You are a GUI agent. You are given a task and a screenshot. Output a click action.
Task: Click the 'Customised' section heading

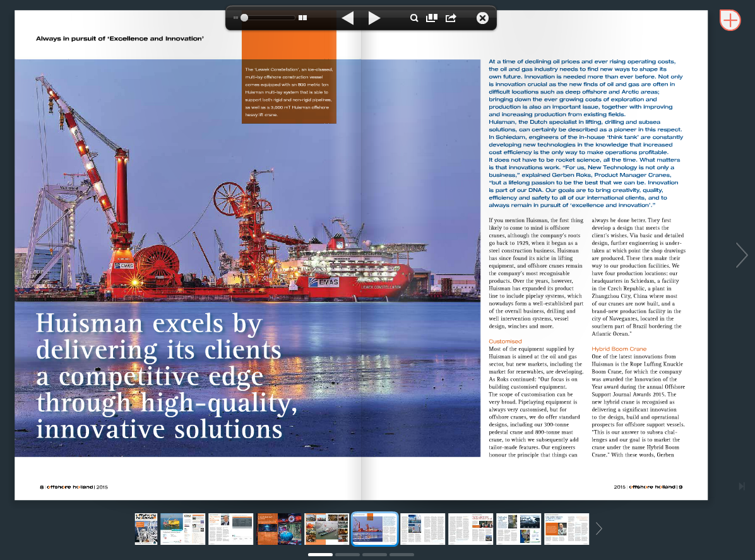coord(505,342)
